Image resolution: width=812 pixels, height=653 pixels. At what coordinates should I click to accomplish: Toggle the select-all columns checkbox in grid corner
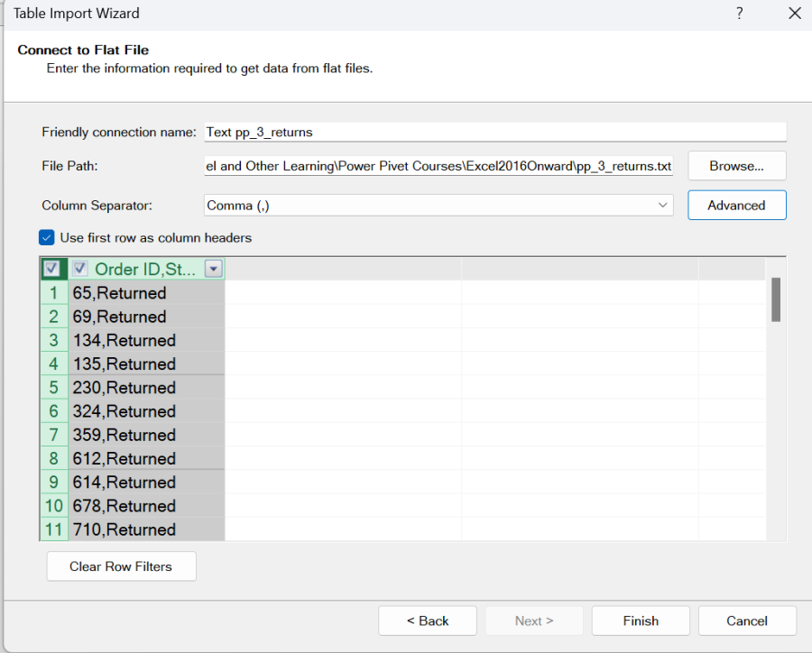(x=51, y=269)
